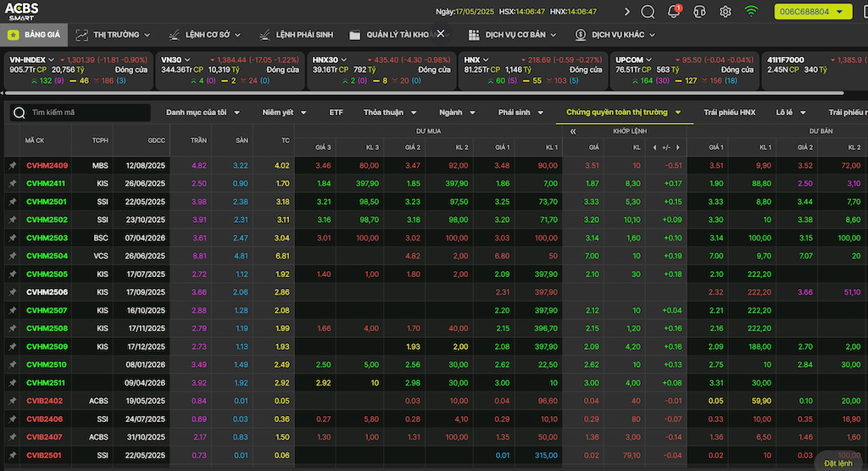Open notifications bell icon
868x471 pixels.
[x=674, y=12]
